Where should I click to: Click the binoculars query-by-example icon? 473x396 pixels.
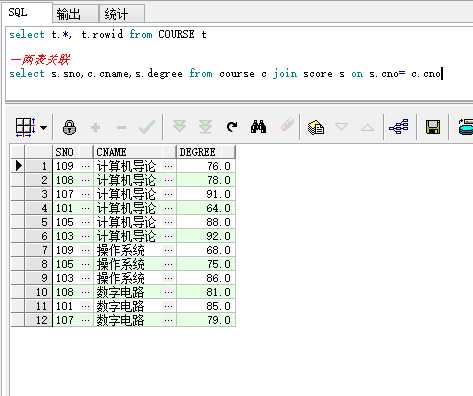258,127
